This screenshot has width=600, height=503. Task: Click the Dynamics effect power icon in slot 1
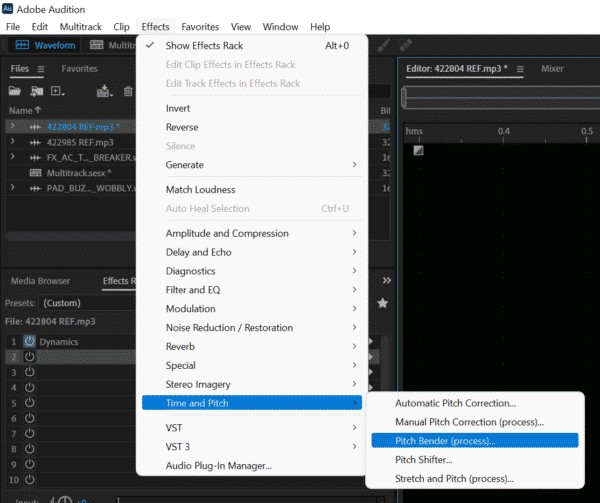coord(29,341)
